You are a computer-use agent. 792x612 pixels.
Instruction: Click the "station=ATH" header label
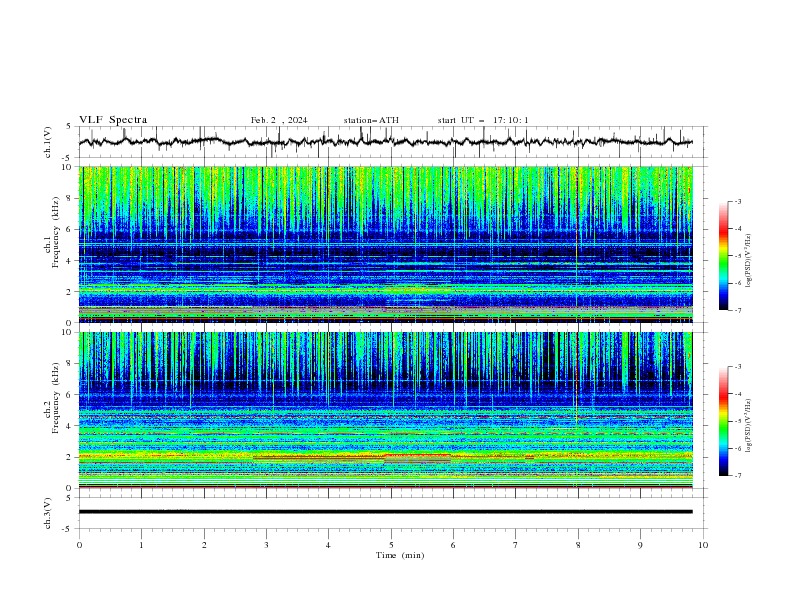371,120
